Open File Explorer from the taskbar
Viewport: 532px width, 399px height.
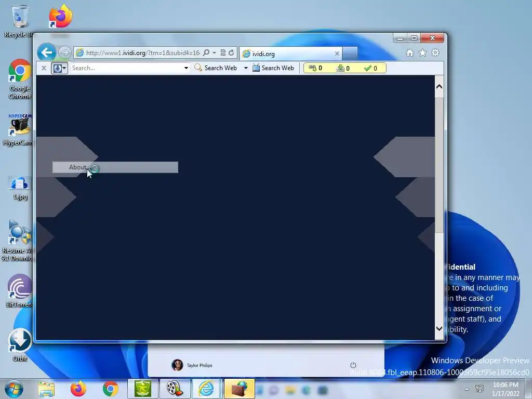[x=46, y=389]
